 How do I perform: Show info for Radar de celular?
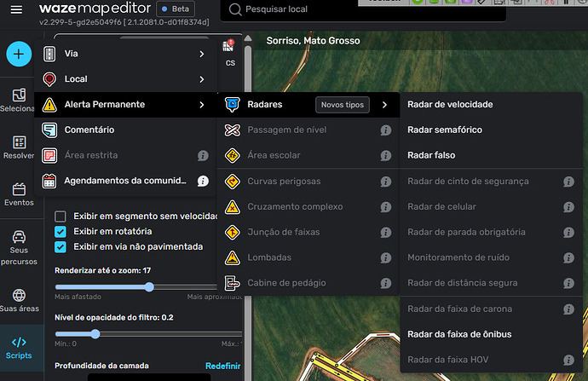pyautogui.click(x=568, y=207)
